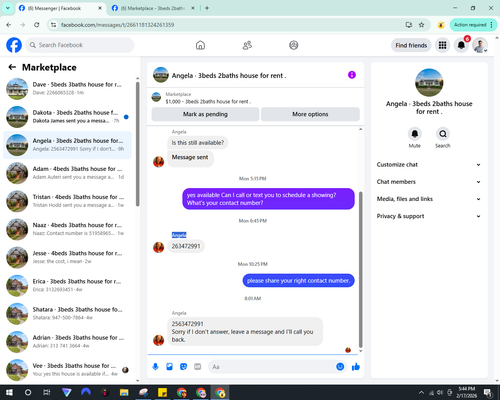500x400 pixels.
Task: Open the Groups icon in top navigation
Action: (x=294, y=45)
